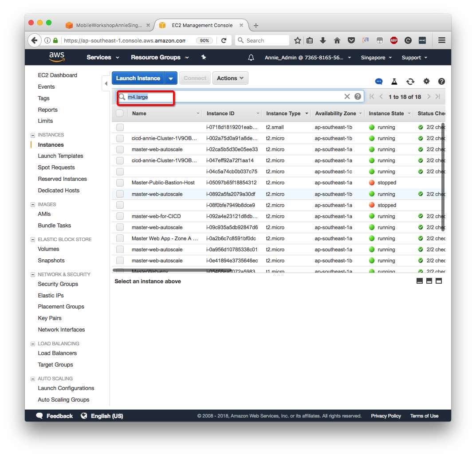Screen dimensions: 476x457
Task: Expand the Resource Groups menu
Action: [x=160, y=57]
